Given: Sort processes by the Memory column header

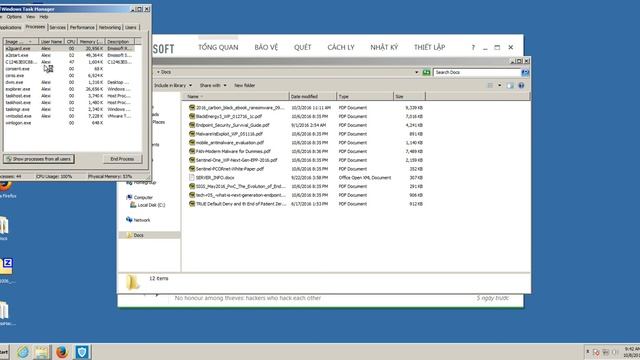Looking at the screenshot, I should point(91,42).
